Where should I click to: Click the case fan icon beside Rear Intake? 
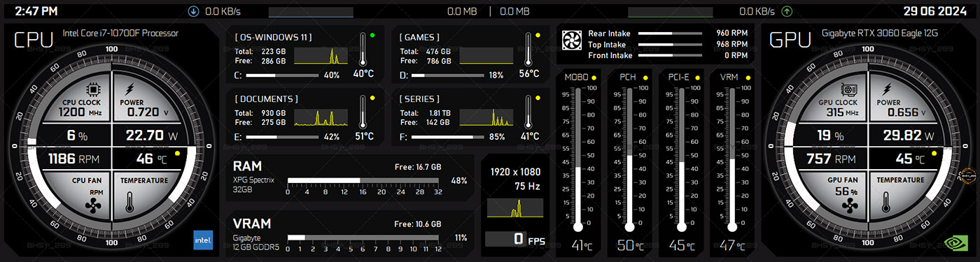(x=573, y=41)
